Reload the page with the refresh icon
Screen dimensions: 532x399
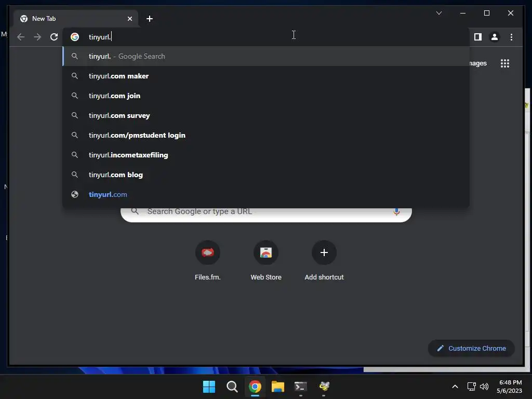coord(54,37)
